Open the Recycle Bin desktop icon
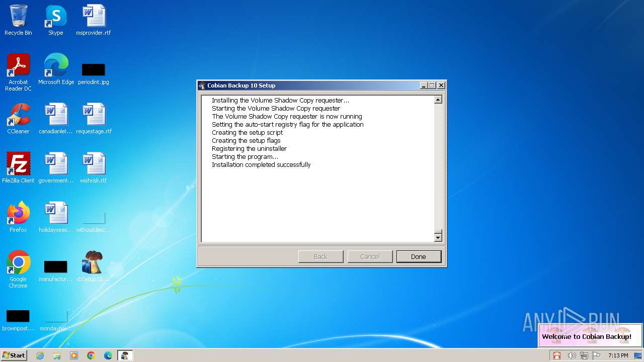Image resolution: width=644 pixels, height=362 pixels. tap(18, 20)
